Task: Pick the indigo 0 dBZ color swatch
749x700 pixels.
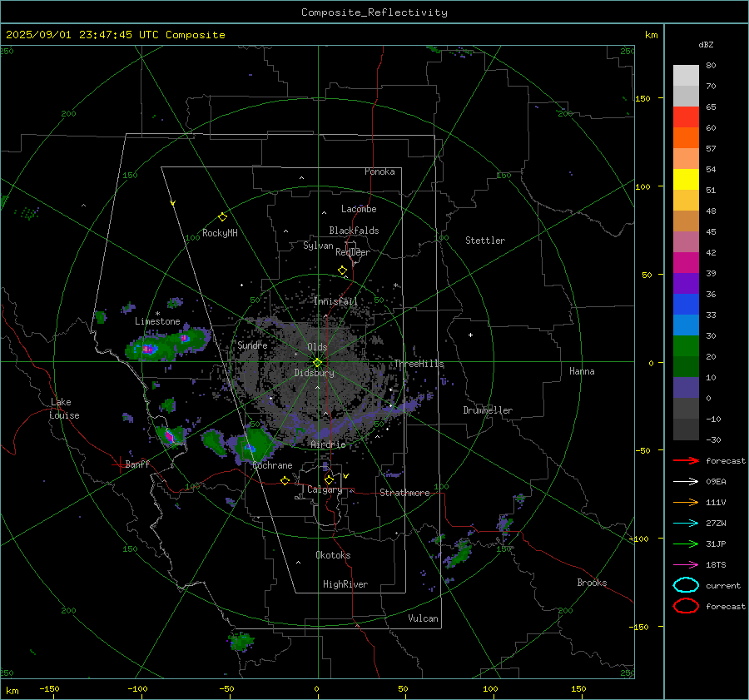Action: [x=686, y=388]
